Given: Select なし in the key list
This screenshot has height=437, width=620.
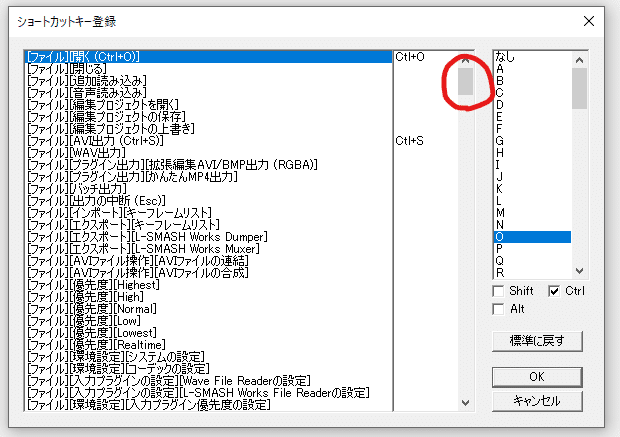Looking at the screenshot, I should [x=533, y=57].
